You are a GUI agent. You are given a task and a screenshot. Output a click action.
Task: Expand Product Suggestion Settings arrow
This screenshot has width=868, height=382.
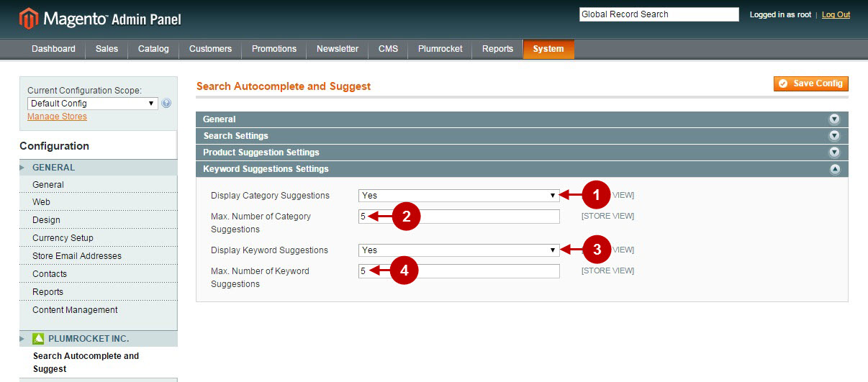tap(834, 153)
